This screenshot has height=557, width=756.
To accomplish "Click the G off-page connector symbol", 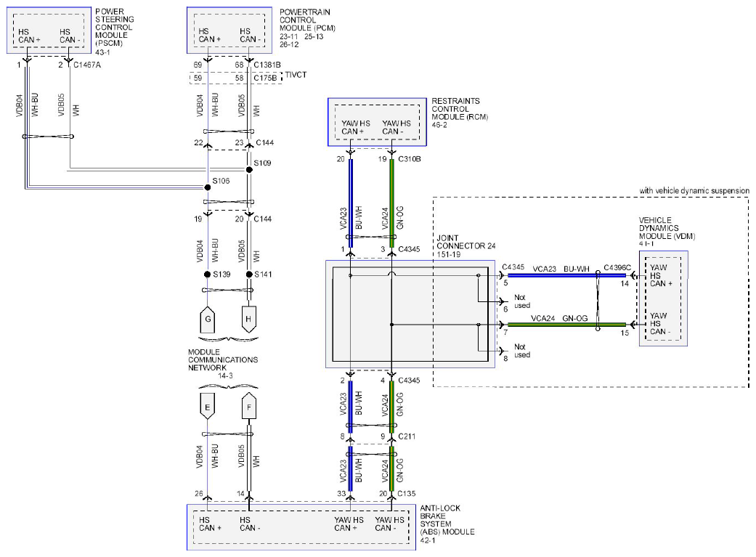I will pos(207,320).
